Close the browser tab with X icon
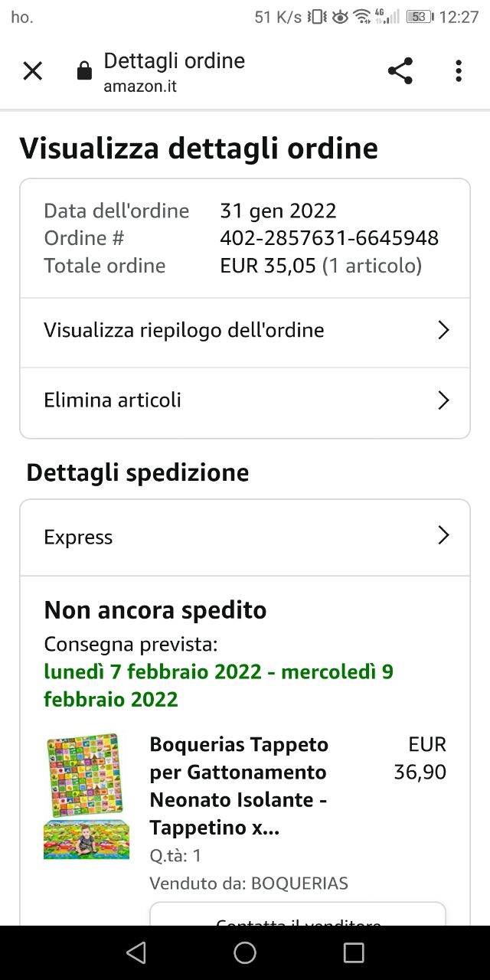490x980 pixels. tap(32, 71)
